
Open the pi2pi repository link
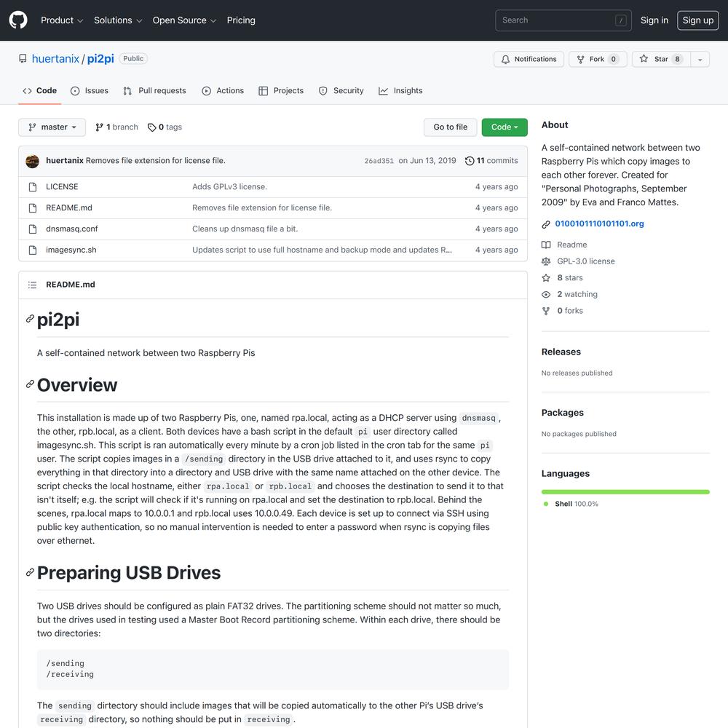[x=100, y=59]
